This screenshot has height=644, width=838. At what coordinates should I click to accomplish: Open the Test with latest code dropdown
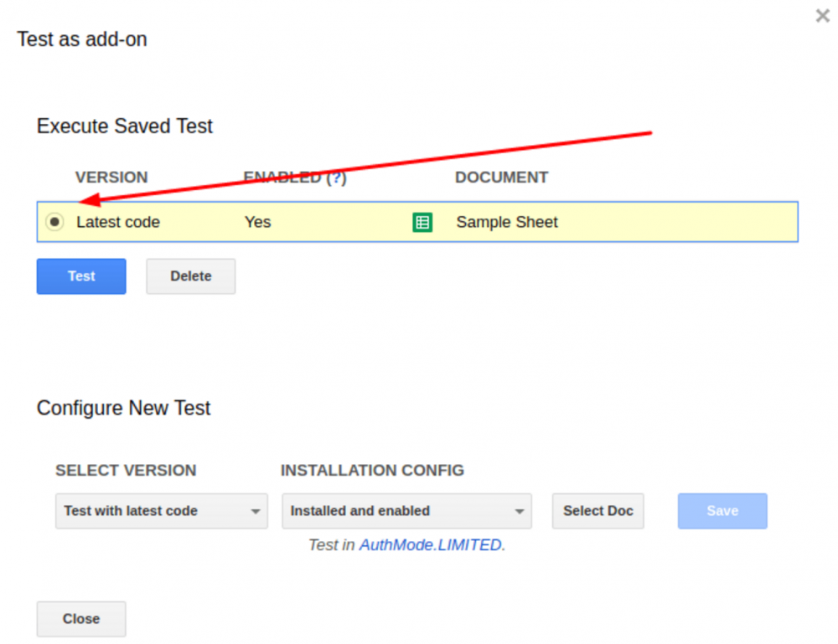click(x=161, y=511)
